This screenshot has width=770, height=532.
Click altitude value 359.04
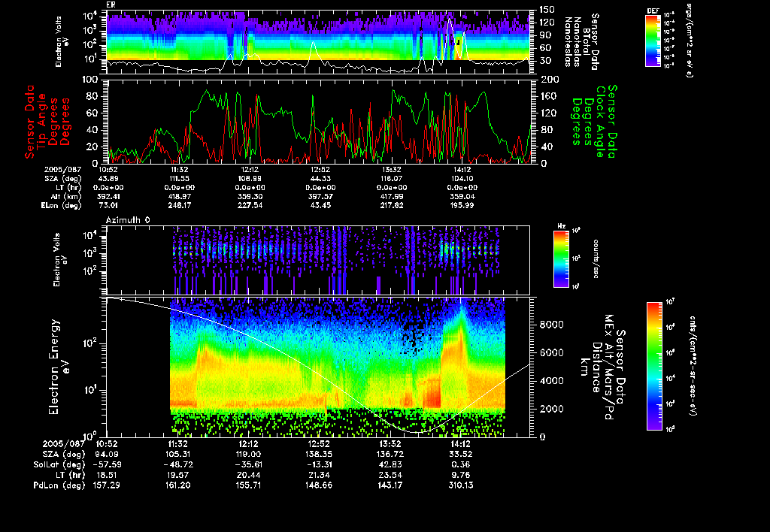click(462, 197)
